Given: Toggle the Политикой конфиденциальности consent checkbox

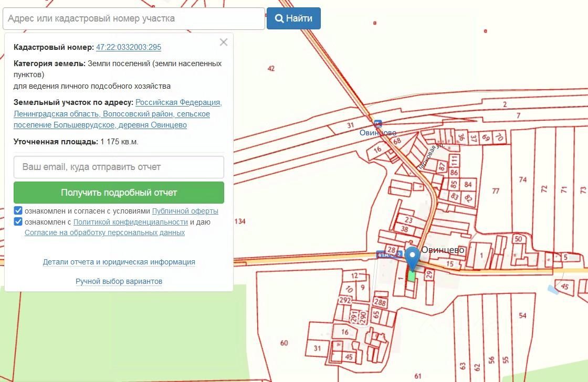Looking at the screenshot, I should tap(18, 222).
